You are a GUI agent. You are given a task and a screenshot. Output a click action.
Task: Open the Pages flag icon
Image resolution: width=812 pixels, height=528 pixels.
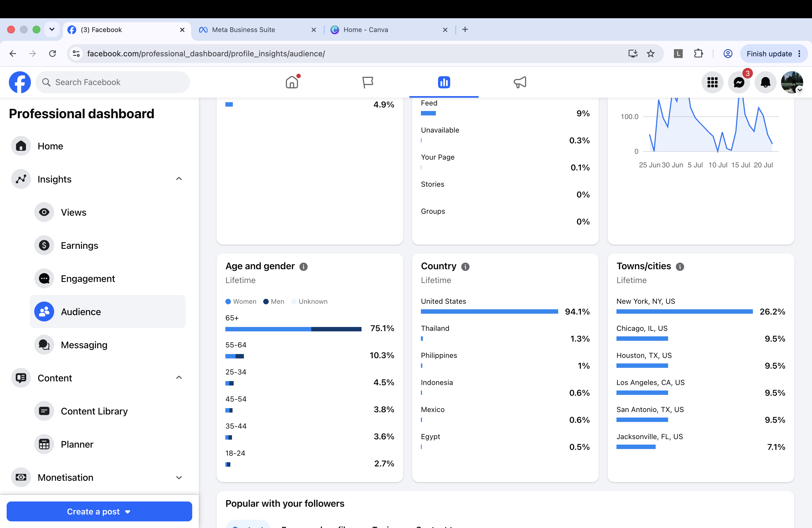coord(368,82)
